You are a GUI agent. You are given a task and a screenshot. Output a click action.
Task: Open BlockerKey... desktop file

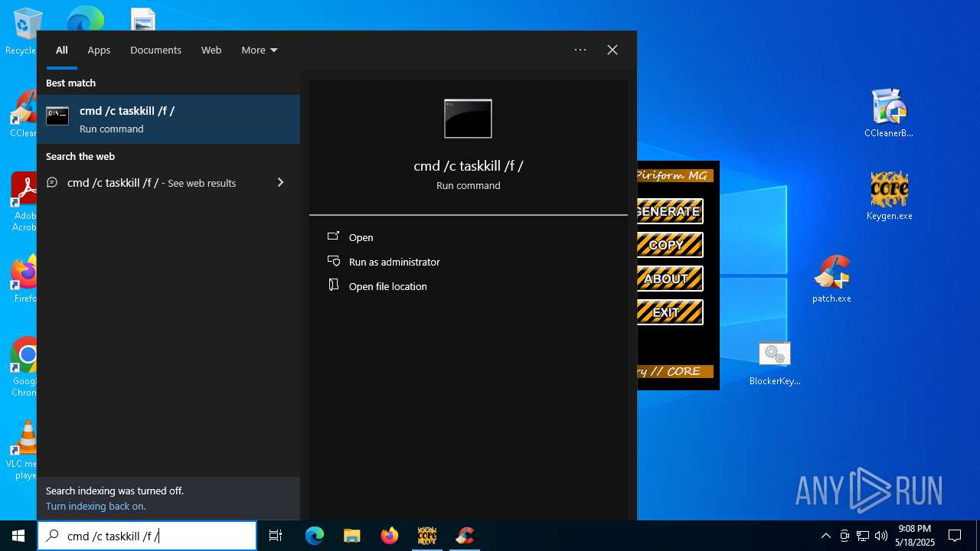point(775,362)
